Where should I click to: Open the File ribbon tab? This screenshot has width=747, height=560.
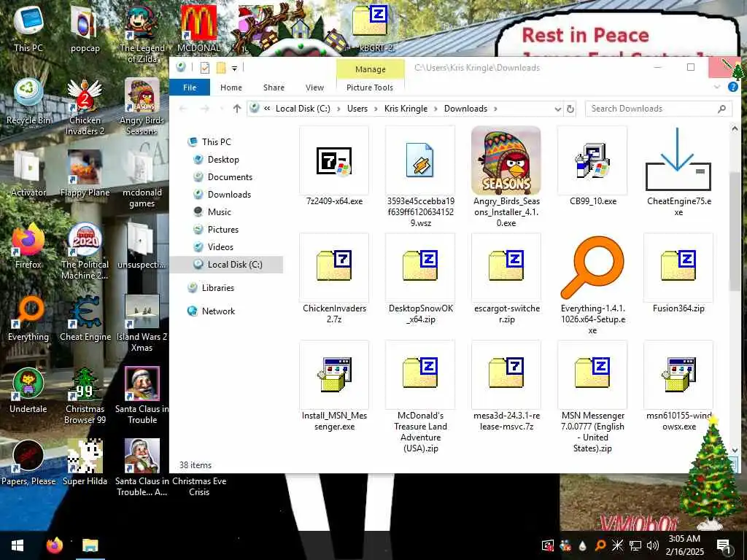point(190,87)
